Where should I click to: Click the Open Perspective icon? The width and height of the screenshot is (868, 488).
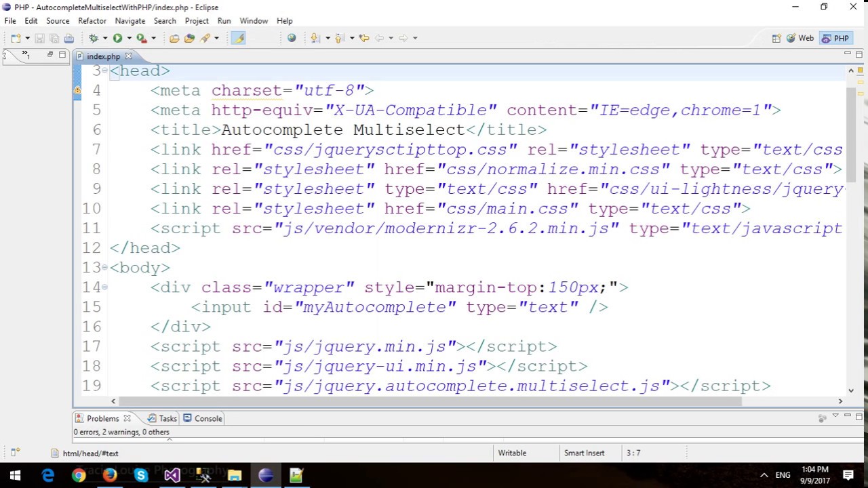[776, 39]
